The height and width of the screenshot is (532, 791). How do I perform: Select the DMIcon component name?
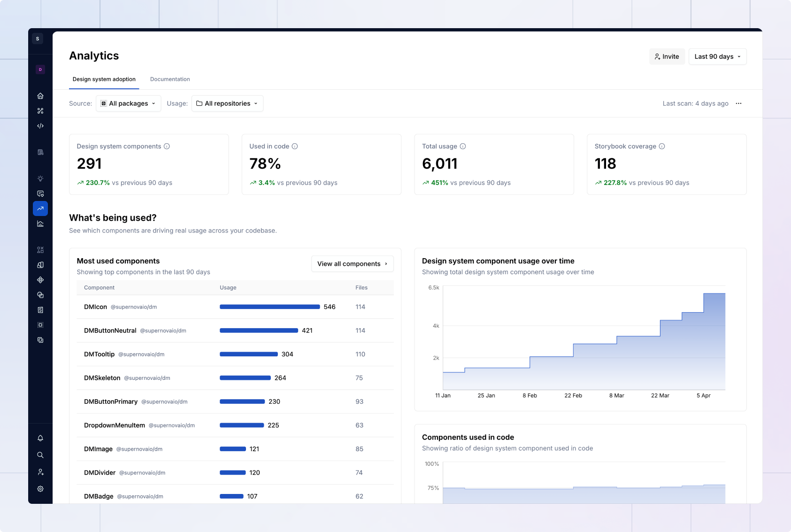point(95,307)
